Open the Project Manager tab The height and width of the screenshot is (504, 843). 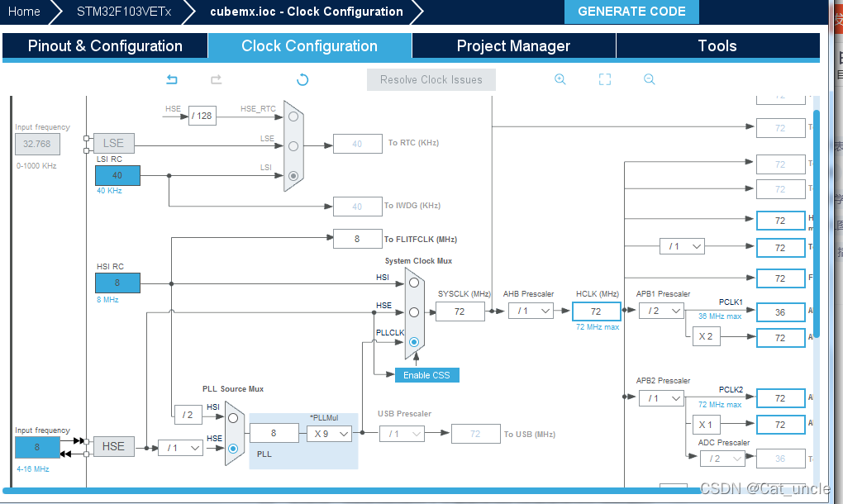pyautogui.click(x=513, y=45)
